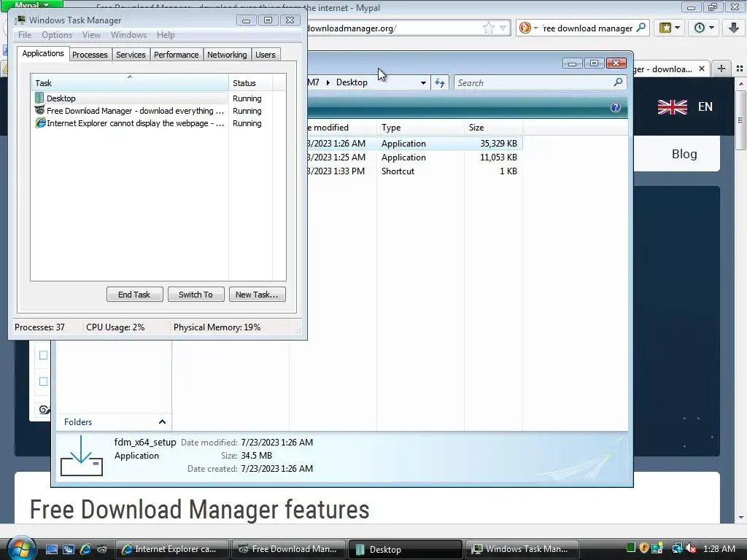The width and height of the screenshot is (747, 560).
Task: Switch to Free Download Manager taskbar button
Action: [x=289, y=549]
